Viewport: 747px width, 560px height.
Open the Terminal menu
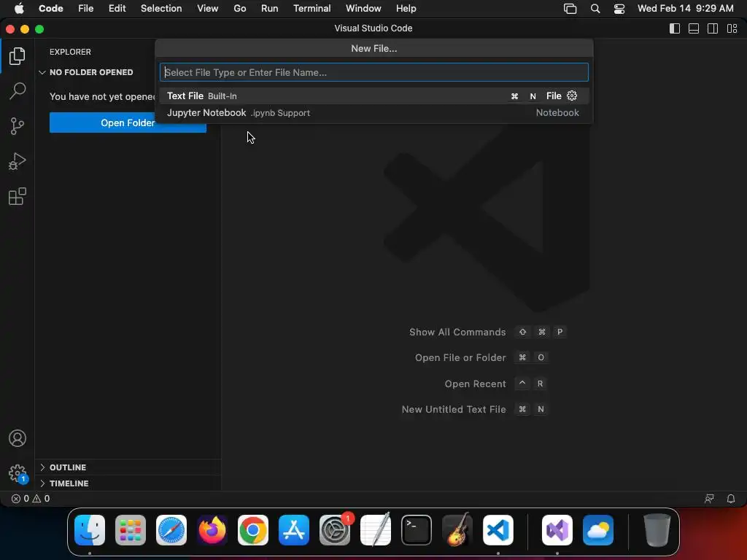(x=312, y=9)
